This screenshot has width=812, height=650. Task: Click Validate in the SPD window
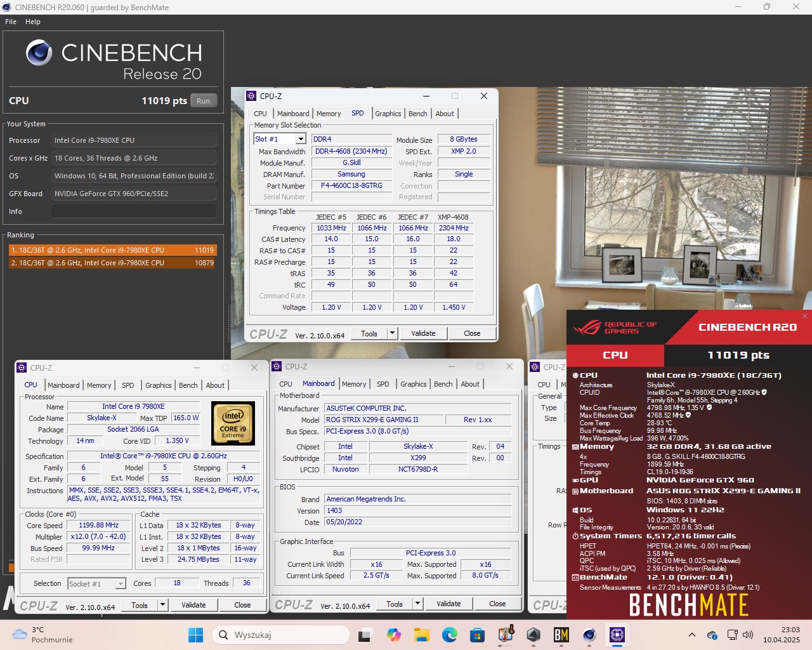[423, 333]
